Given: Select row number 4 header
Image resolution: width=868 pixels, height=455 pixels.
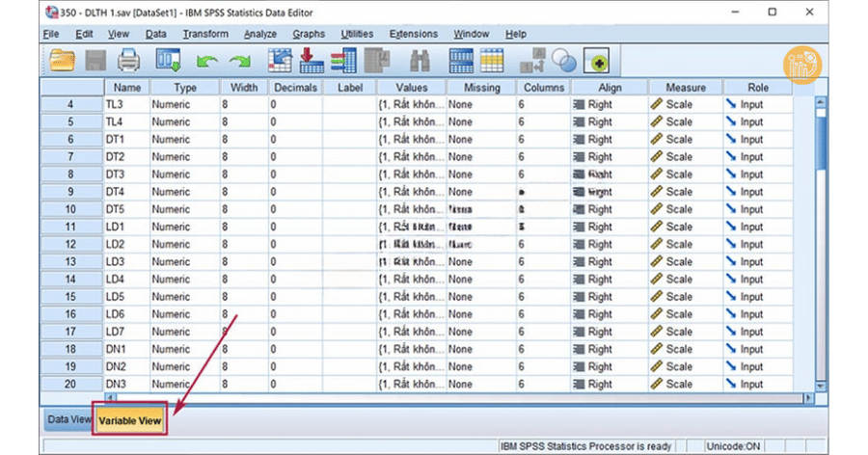Looking at the screenshot, I should [x=71, y=104].
